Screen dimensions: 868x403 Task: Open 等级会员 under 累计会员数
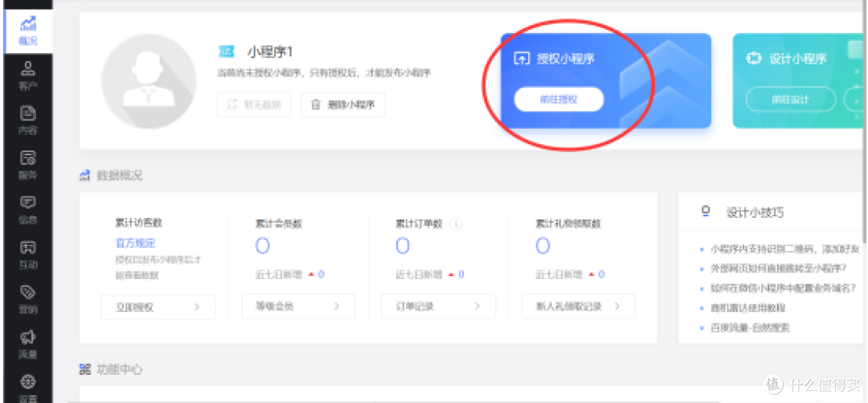pos(298,306)
